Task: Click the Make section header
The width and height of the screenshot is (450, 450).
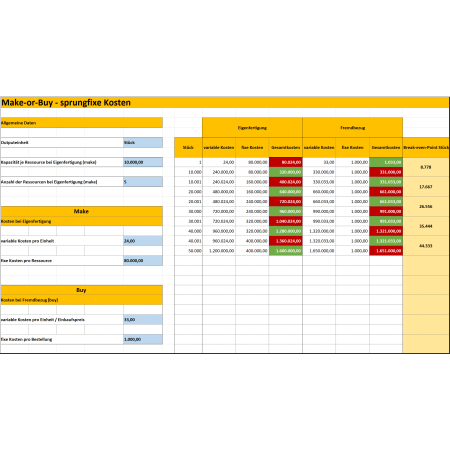Action: (81, 211)
